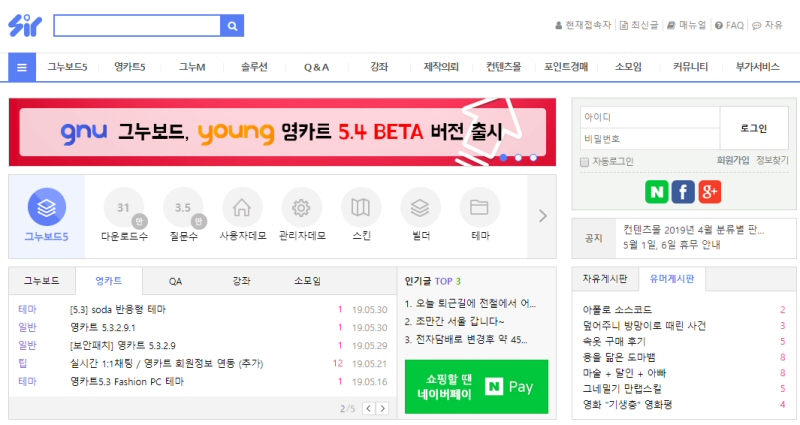Open the 5.4 BETA release banner

tap(282, 132)
